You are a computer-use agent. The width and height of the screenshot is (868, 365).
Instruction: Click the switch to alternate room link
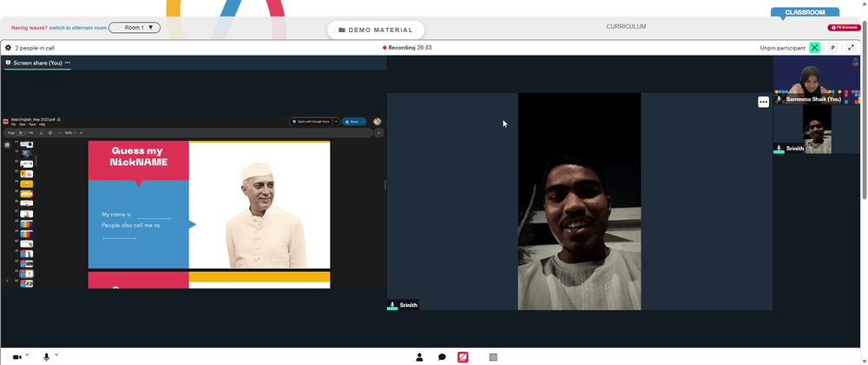(x=77, y=28)
